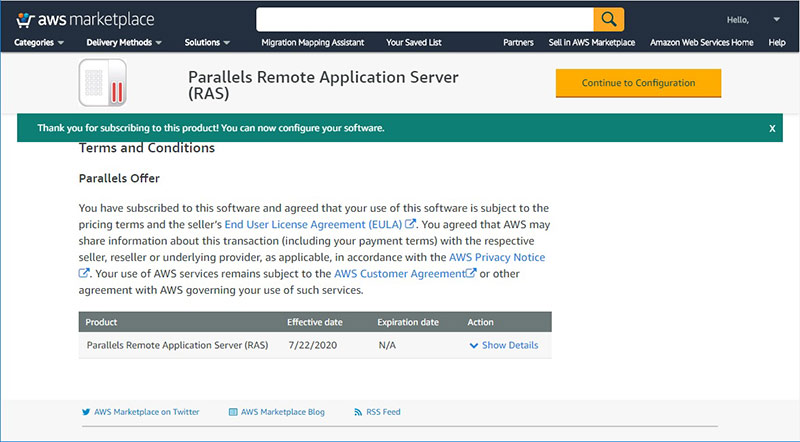Viewport: 800px width, 442px height.
Task: Open Migration Mapping Assistant
Action: tap(313, 42)
